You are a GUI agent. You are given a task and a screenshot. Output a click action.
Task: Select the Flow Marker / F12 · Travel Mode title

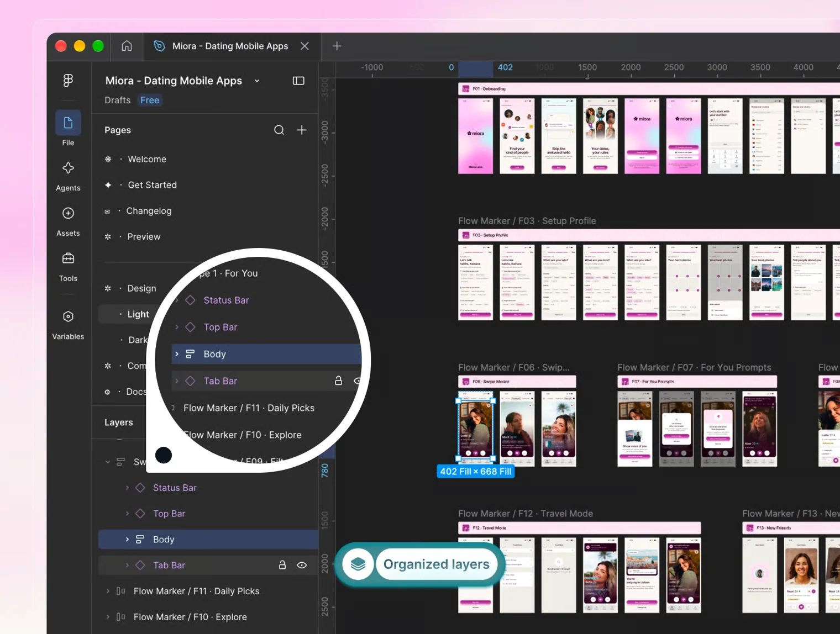coord(526,514)
